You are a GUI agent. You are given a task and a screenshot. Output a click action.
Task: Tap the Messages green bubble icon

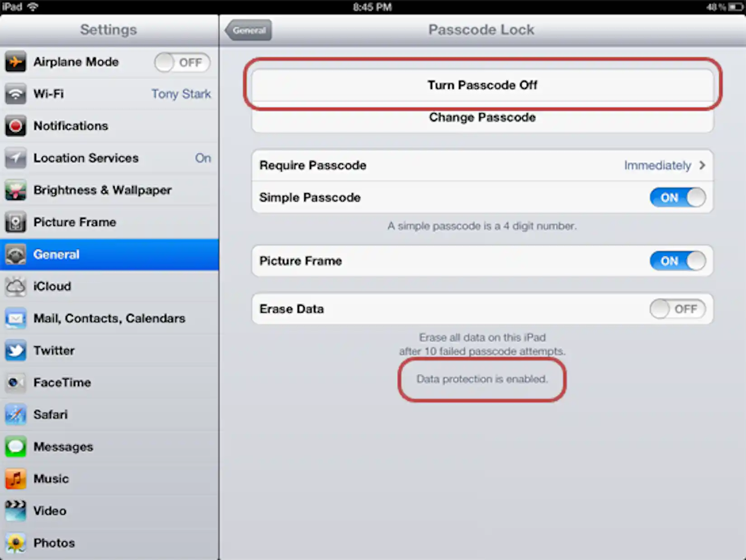click(15, 447)
